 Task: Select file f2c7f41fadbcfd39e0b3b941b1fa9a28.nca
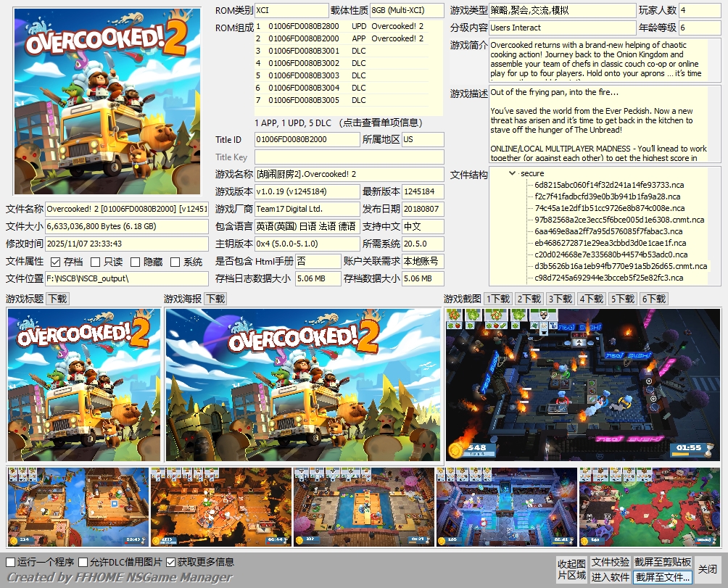coord(608,196)
